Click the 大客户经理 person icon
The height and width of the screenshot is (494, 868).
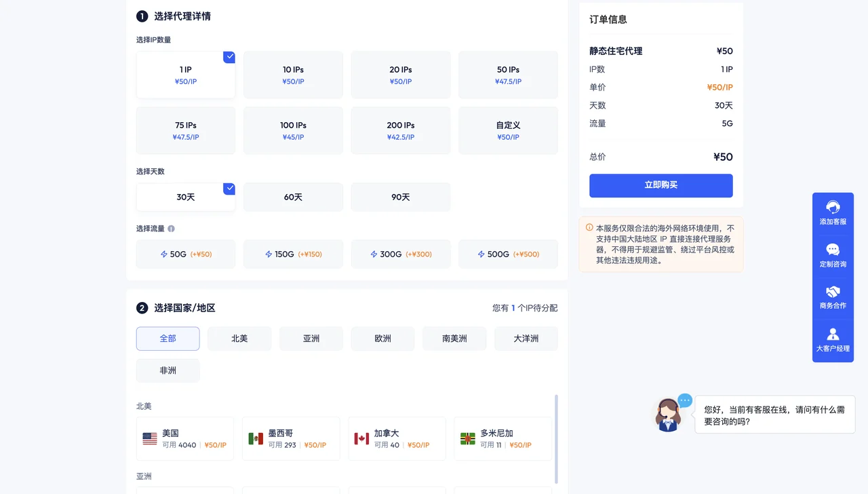833,334
